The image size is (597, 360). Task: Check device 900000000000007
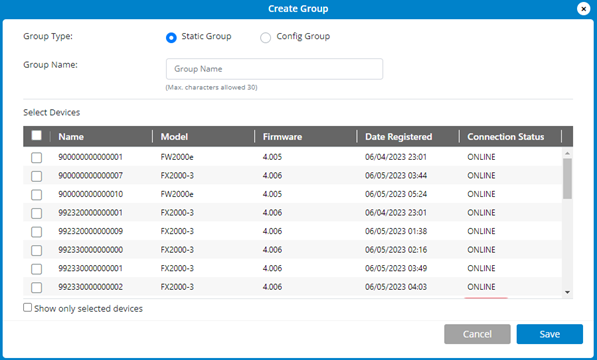[37, 176]
